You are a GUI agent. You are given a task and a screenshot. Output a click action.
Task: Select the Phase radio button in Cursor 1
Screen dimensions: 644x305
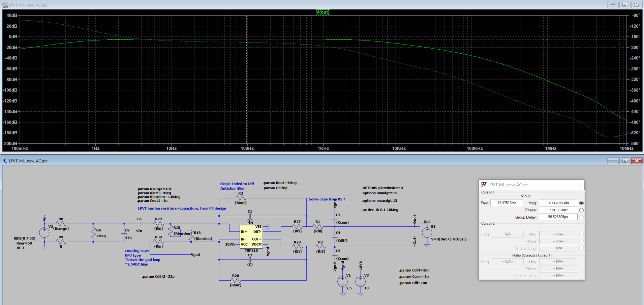[581, 210]
